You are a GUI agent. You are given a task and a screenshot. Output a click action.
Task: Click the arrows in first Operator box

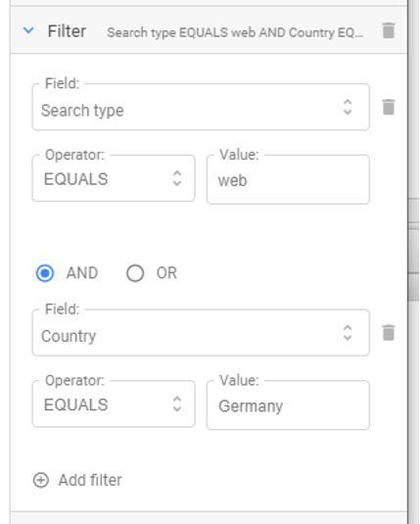coord(177,178)
